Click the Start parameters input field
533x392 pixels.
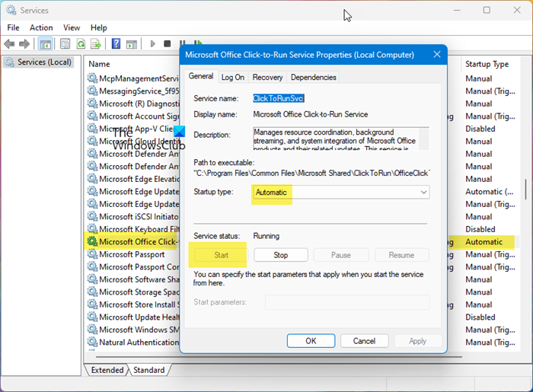pyautogui.click(x=347, y=302)
